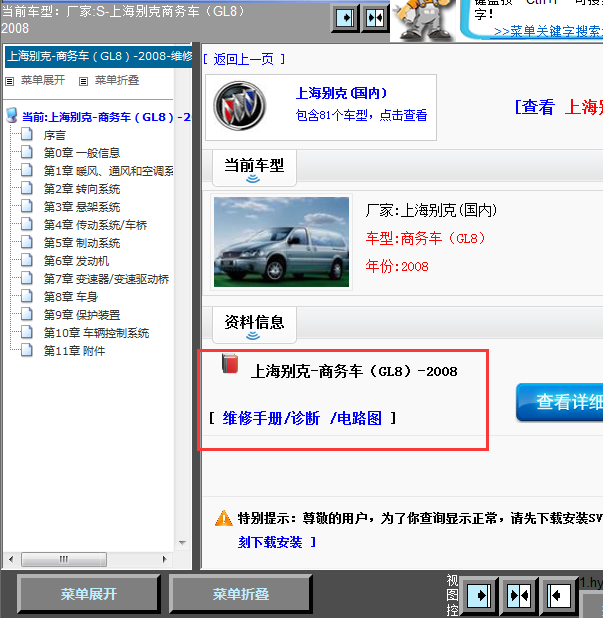603x618 pixels.
Task: Click the page icon beside 第0章 一般信息
Action: pyautogui.click(x=27, y=152)
